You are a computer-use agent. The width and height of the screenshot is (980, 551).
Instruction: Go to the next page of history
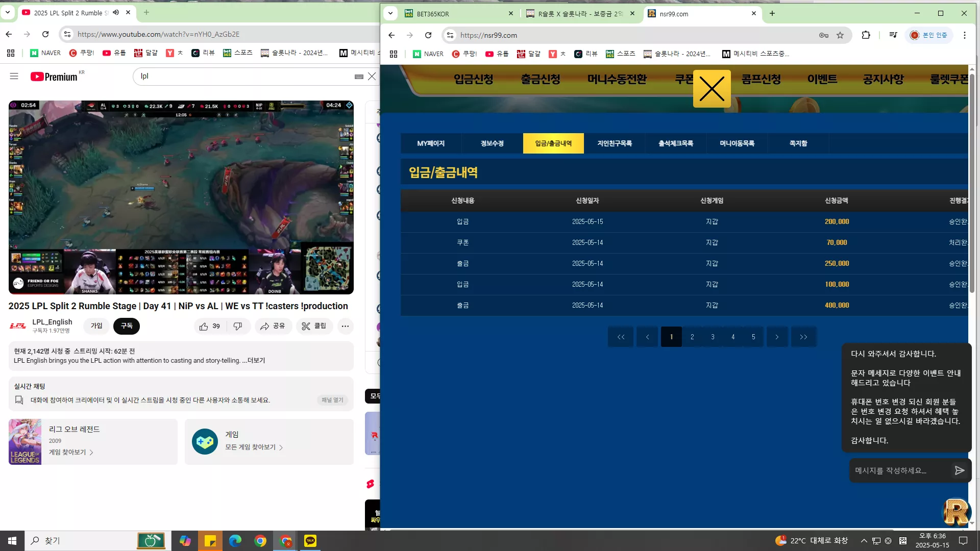coord(777,337)
